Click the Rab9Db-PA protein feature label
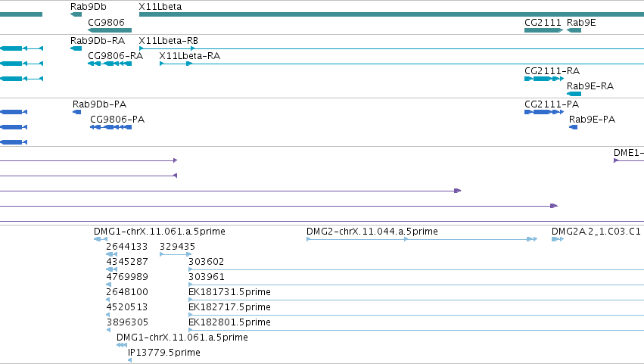Screen dimensions: 644x364 point(99,104)
